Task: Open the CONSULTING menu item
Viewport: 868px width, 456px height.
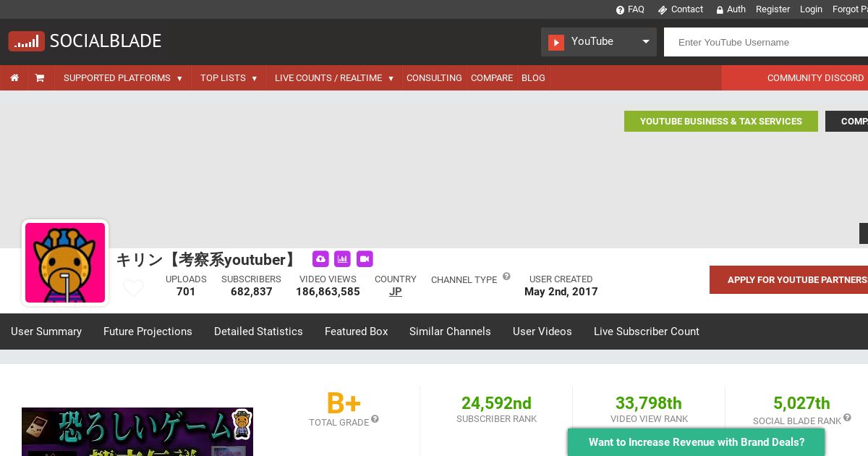Action: (434, 78)
